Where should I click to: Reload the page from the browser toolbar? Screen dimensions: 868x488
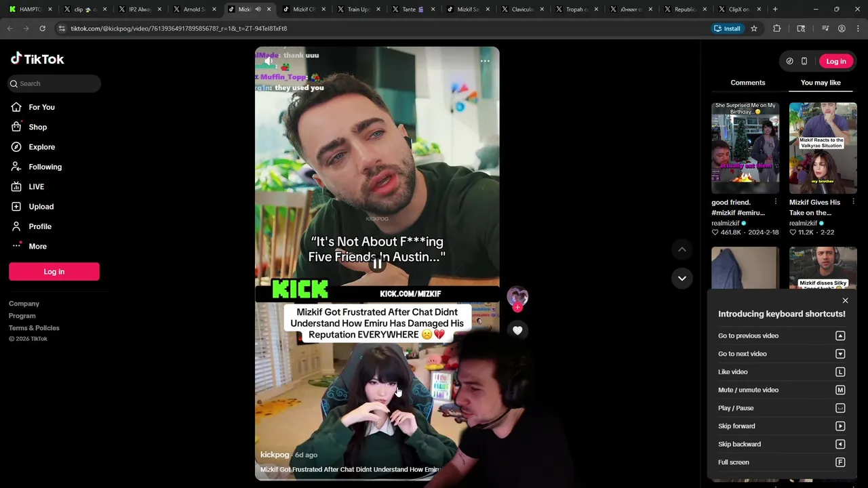[42, 28]
